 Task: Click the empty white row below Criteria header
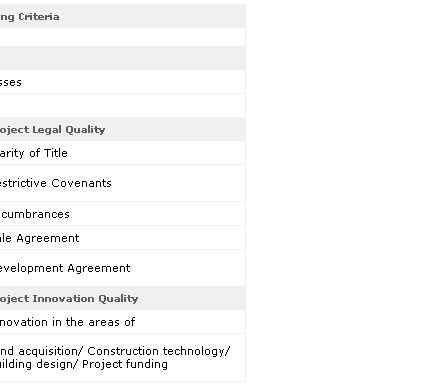point(122,37)
